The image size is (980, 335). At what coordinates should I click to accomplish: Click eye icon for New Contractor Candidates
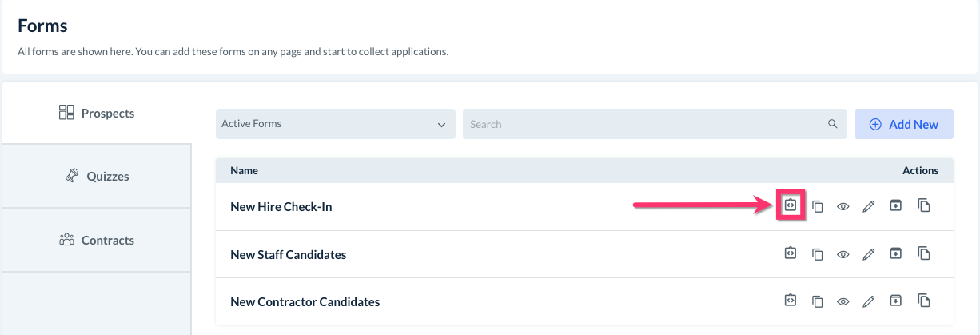point(843,301)
